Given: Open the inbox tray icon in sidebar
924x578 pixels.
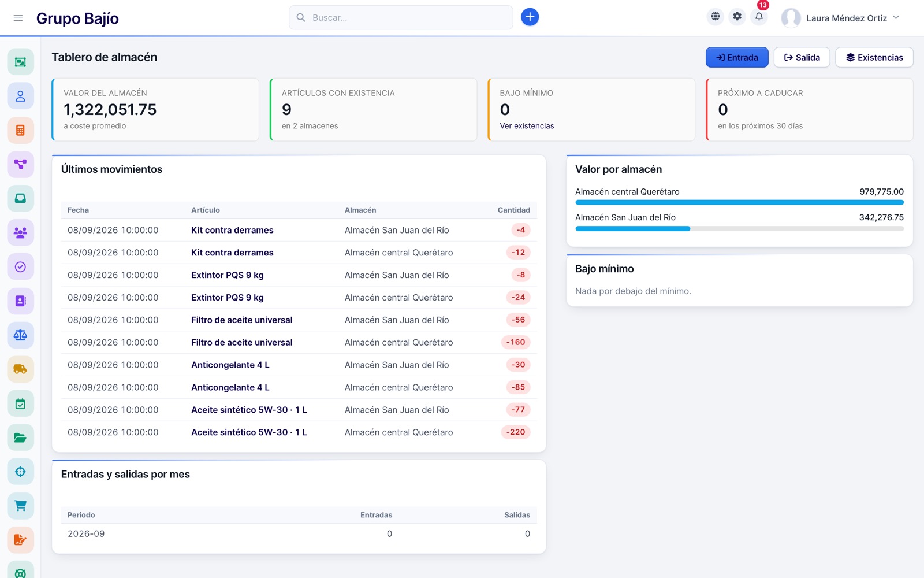Looking at the screenshot, I should 20,198.
